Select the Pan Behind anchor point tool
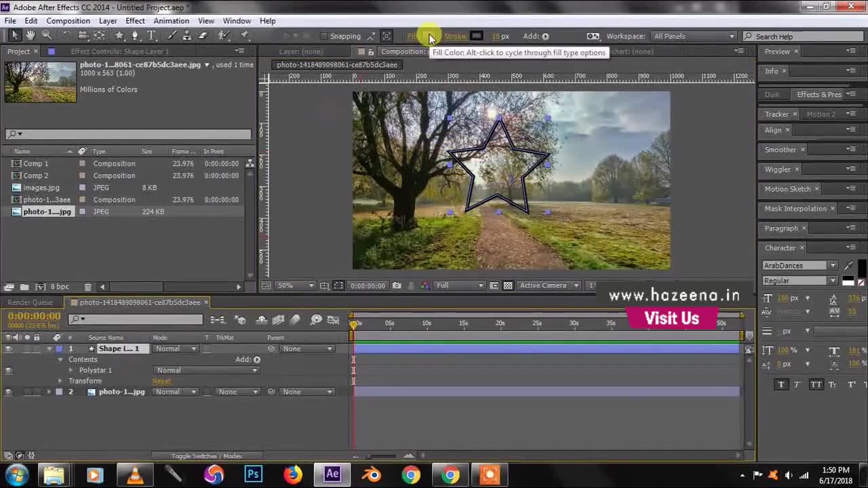The image size is (868, 488). pyautogui.click(x=99, y=36)
